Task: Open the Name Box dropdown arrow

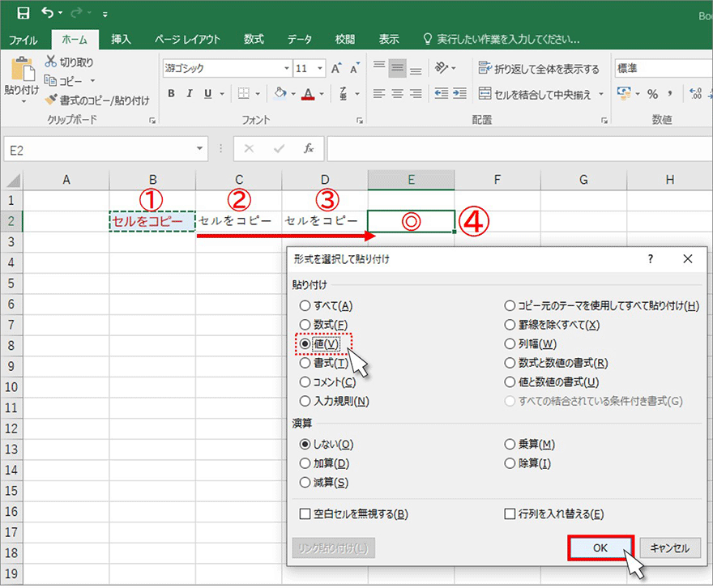Action: tap(201, 149)
